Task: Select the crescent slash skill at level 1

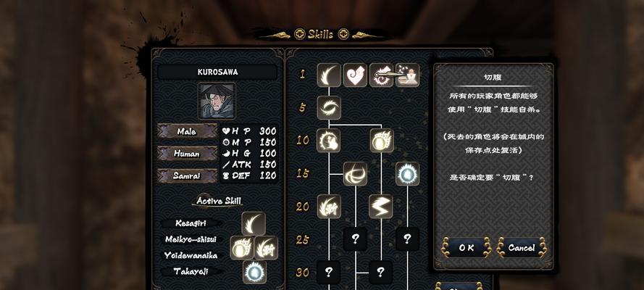Action: pos(329,75)
